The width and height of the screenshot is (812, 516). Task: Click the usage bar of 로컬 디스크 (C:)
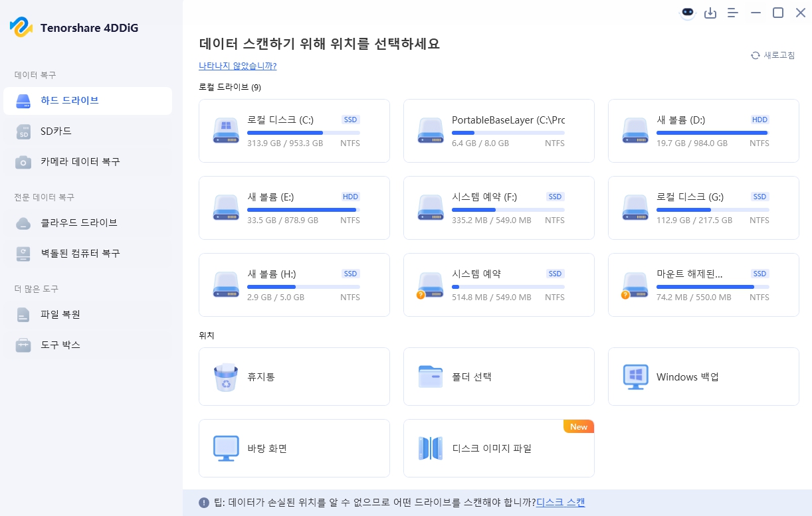coord(304,133)
